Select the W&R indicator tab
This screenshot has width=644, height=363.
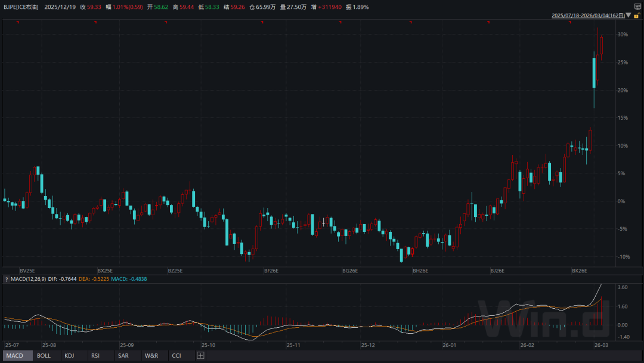tap(151, 356)
